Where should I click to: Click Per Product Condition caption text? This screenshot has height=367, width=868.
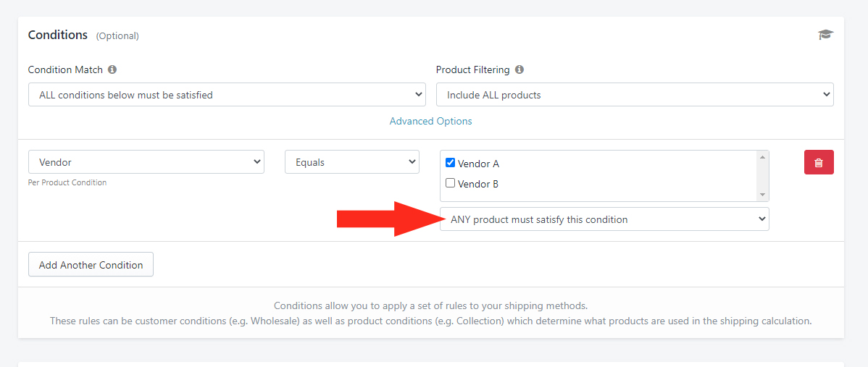pyautogui.click(x=67, y=182)
